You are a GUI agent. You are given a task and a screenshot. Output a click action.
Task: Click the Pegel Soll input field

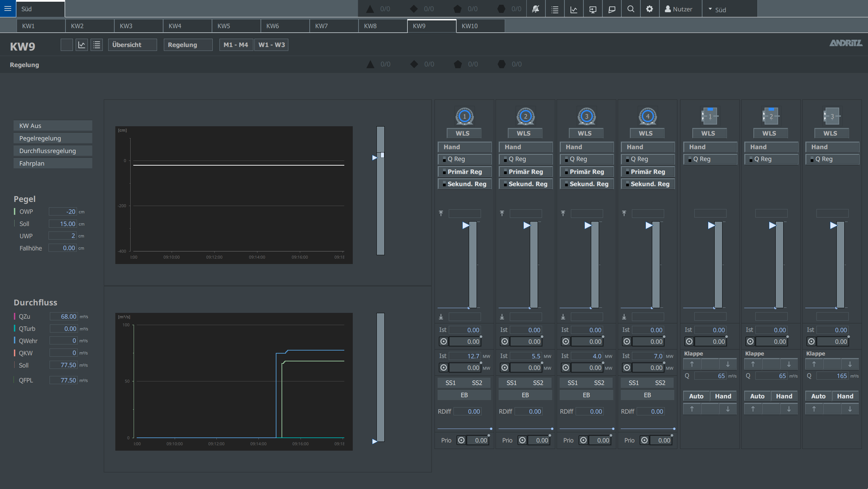coord(63,224)
